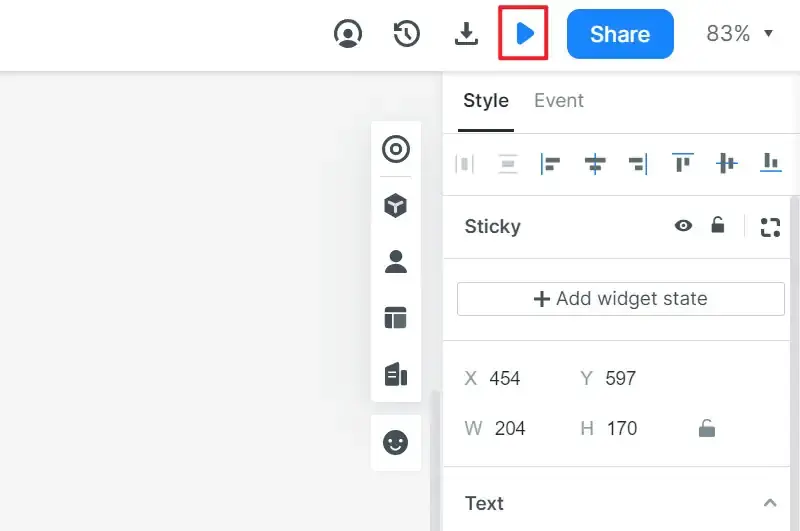
Task: Open the smiley face emoji icons
Action: (395, 442)
